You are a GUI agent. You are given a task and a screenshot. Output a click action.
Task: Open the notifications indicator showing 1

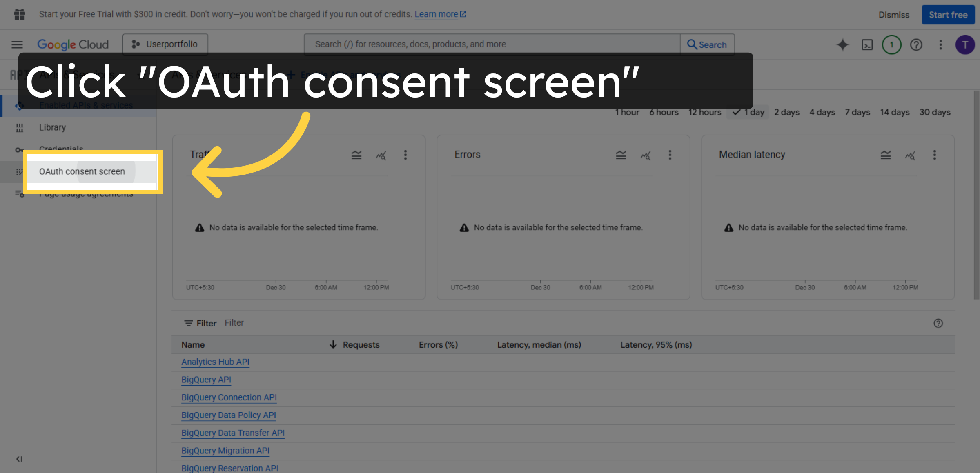(892, 44)
